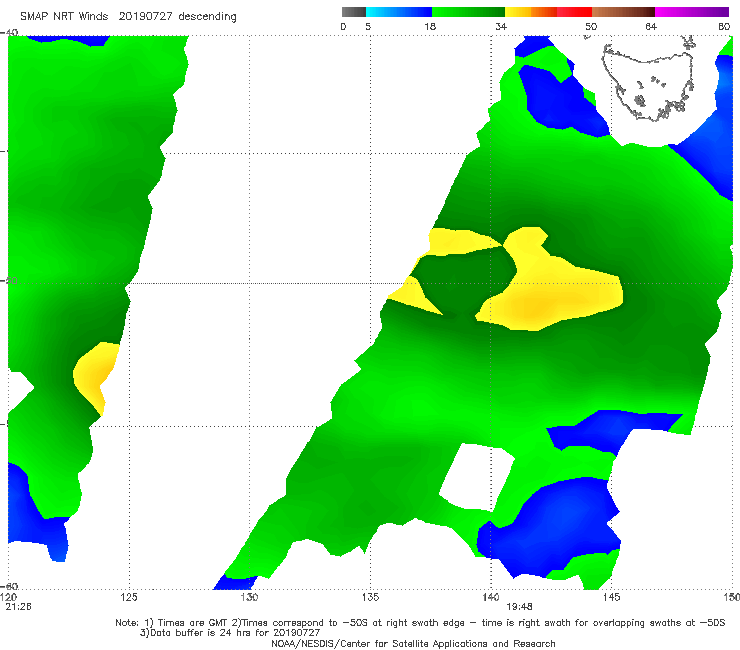Click the longitude label "120"

click(x=9, y=598)
